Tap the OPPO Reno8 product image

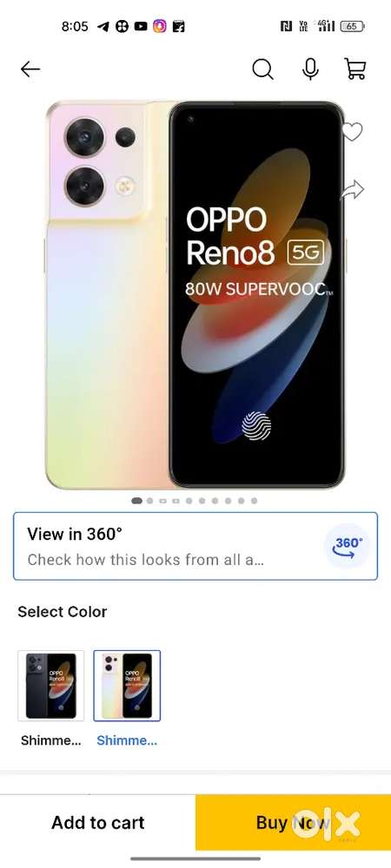tap(195, 295)
